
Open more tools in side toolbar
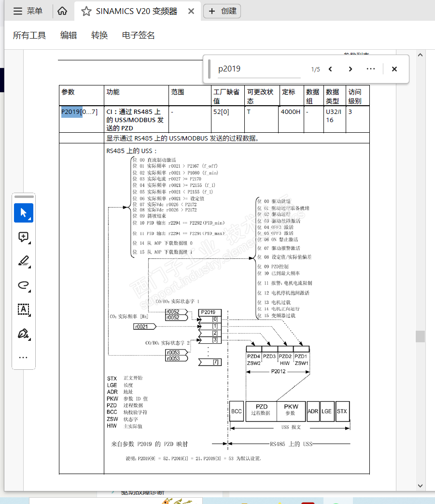[x=23, y=357]
